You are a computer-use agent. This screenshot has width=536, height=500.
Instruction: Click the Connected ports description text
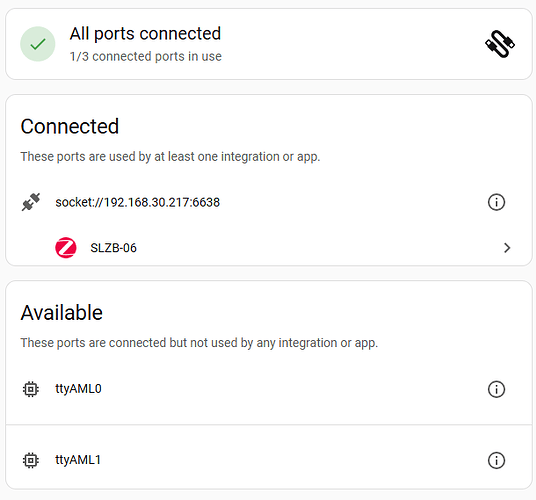(170, 157)
